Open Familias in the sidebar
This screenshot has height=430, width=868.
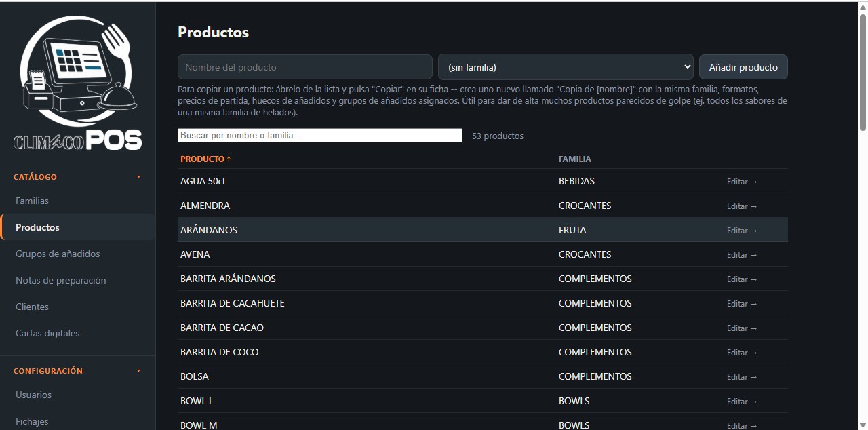coord(32,201)
